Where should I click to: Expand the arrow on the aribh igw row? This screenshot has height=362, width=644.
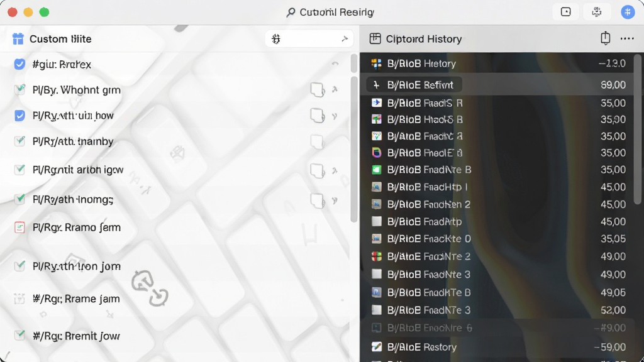335,170
